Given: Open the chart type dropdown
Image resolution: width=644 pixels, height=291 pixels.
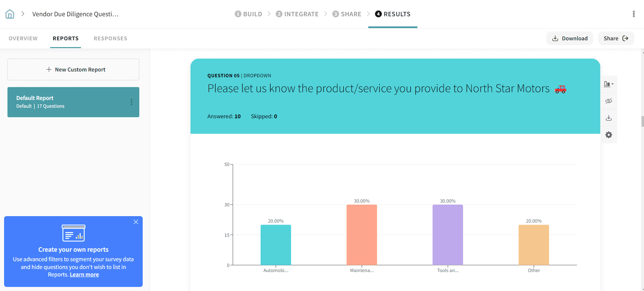Looking at the screenshot, I should pyautogui.click(x=609, y=84).
